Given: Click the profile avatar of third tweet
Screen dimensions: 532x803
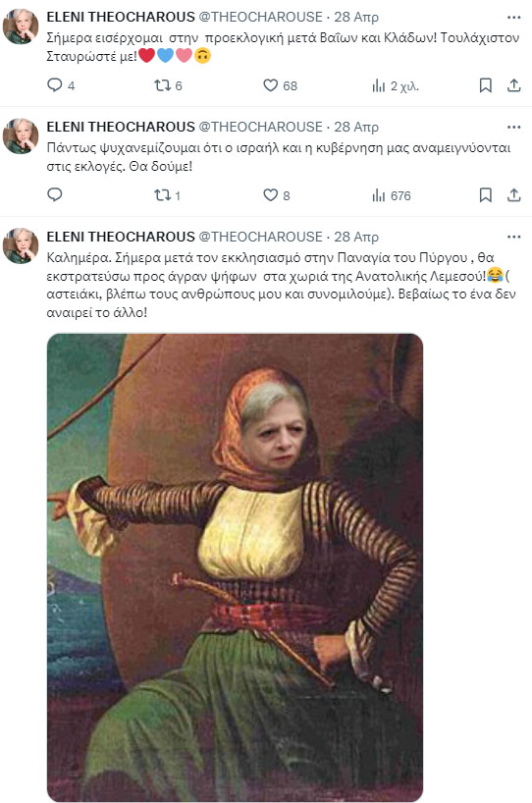Looking at the screenshot, I should click(x=21, y=245).
